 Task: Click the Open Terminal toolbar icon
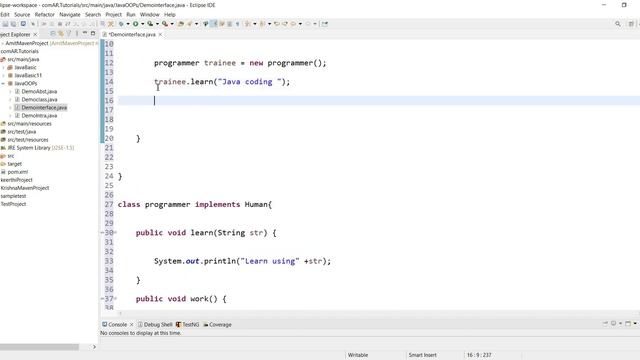[x=23, y=24]
